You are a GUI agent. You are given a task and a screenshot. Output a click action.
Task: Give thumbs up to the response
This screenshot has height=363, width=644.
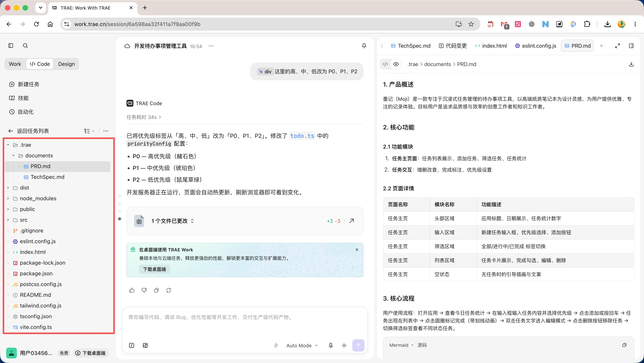coord(132,290)
